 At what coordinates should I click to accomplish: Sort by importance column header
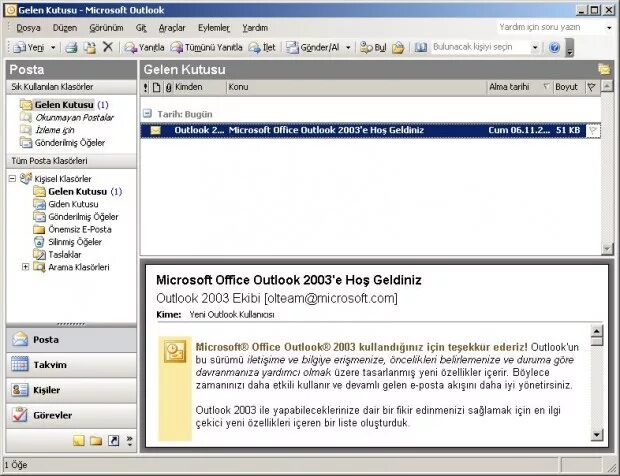pos(146,87)
